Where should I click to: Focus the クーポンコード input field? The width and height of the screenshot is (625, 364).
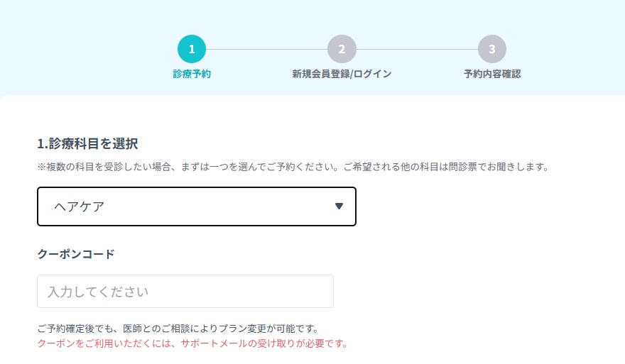[x=185, y=292]
